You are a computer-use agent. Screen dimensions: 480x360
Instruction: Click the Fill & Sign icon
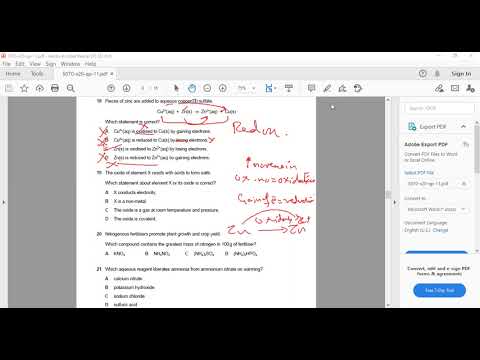pyautogui.click(x=439, y=88)
